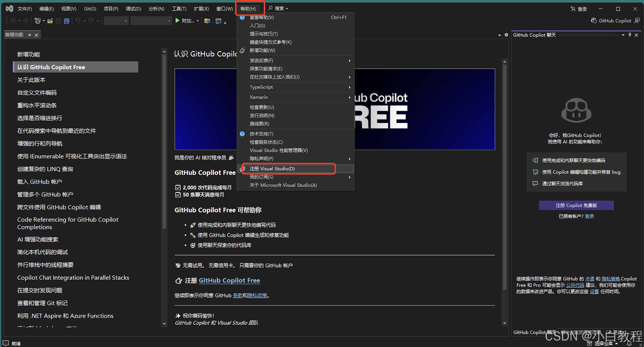This screenshot has height=347, width=644.
Task: Toggle auto-hide pin on Copilot chat panel
Action: [630, 35]
